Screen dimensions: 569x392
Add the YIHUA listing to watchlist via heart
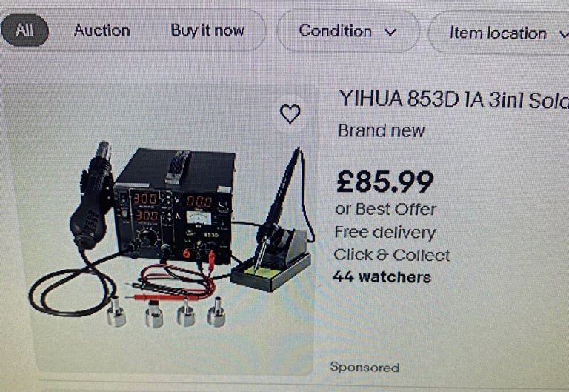pos(290,113)
